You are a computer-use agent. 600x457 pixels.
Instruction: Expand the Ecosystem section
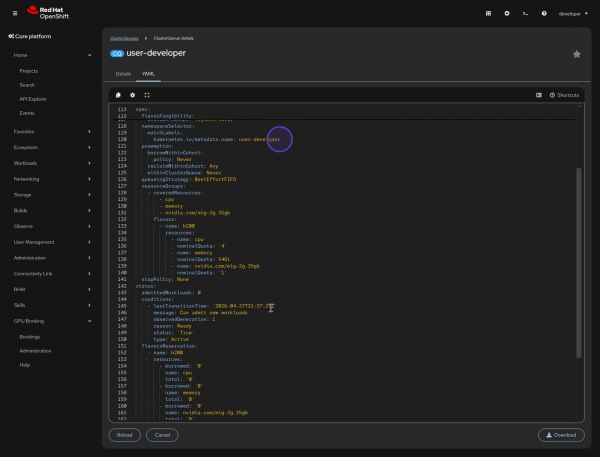52,147
